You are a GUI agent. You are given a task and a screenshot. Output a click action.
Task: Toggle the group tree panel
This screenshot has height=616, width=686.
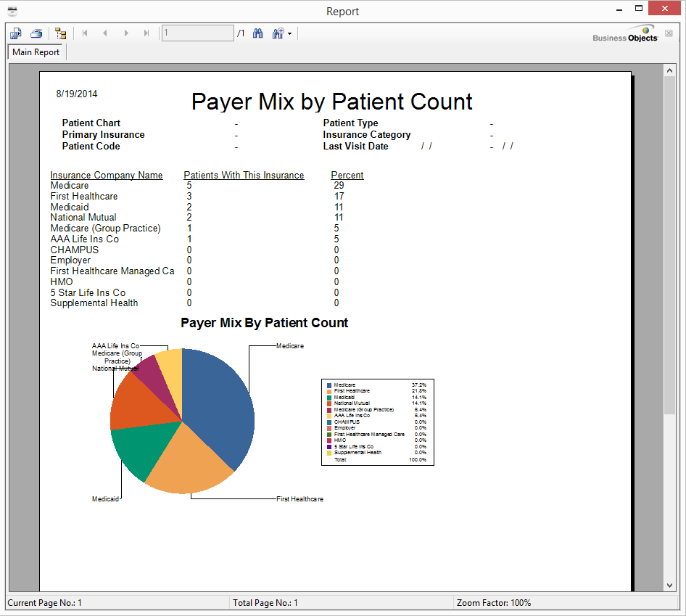[60, 33]
